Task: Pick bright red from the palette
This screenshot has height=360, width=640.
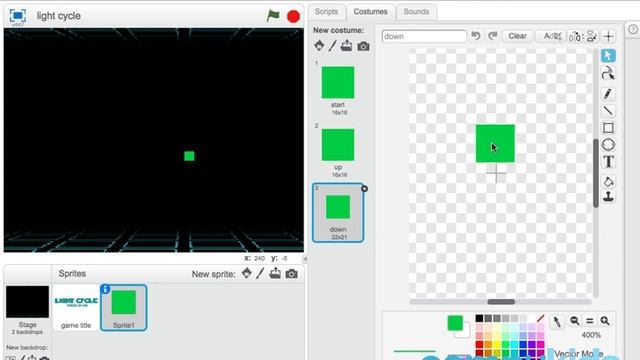Action: tap(479, 344)
